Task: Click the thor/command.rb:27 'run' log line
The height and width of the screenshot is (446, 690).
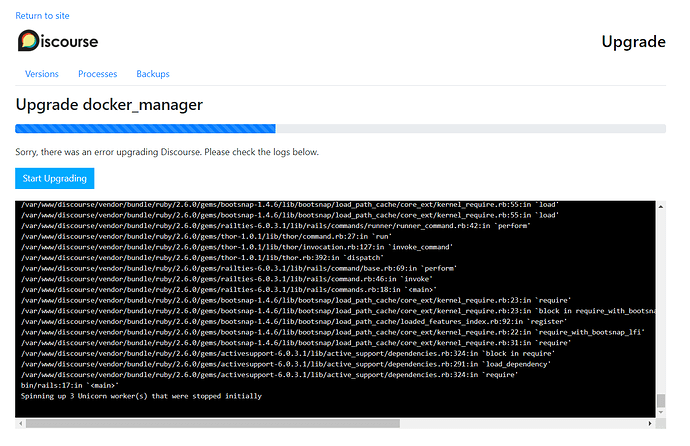Action: pos(206,236)
